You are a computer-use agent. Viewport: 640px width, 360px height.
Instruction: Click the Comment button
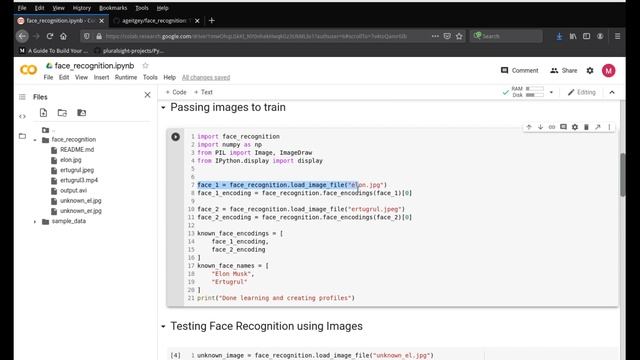[x=520, y=71]
